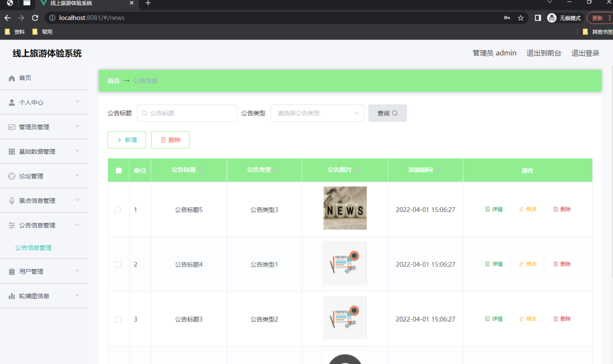Open the 其他书签 bookmark folder
The image size is (613, 364).
(597, 32)
